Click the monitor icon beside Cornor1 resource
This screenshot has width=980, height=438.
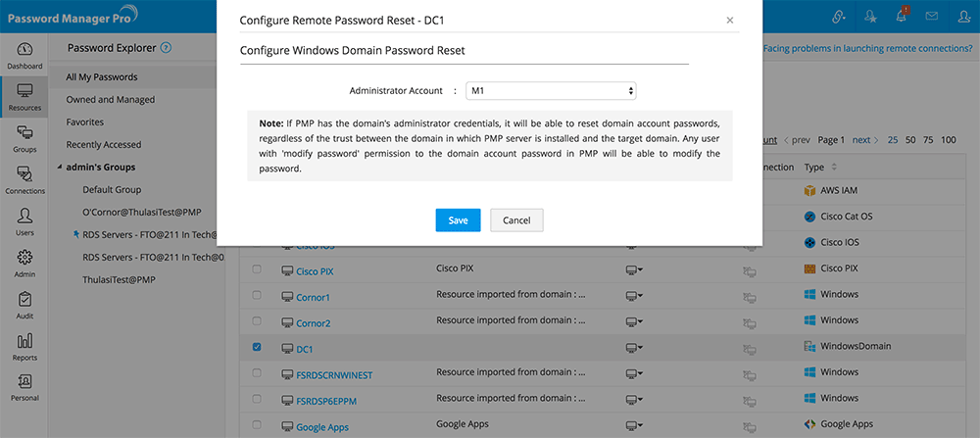[287, 298]
